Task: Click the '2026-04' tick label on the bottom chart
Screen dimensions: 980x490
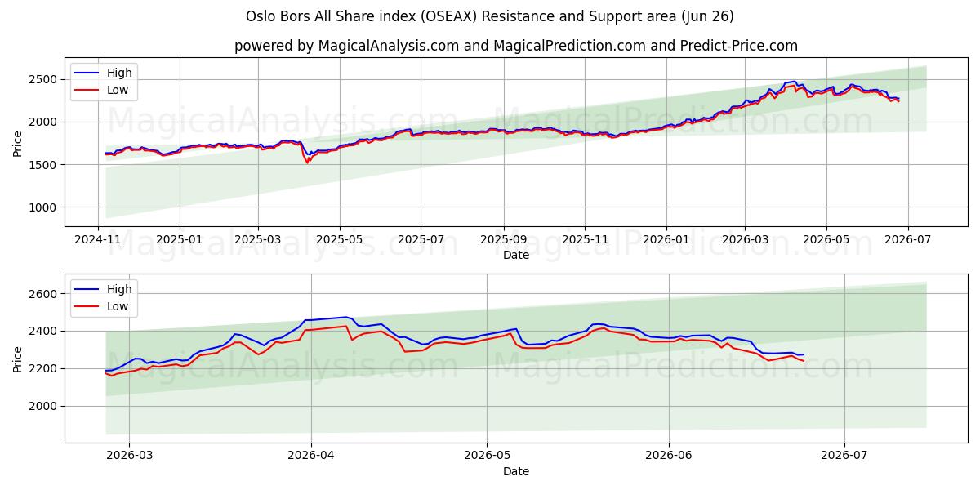Action: (x=312, y=455)
